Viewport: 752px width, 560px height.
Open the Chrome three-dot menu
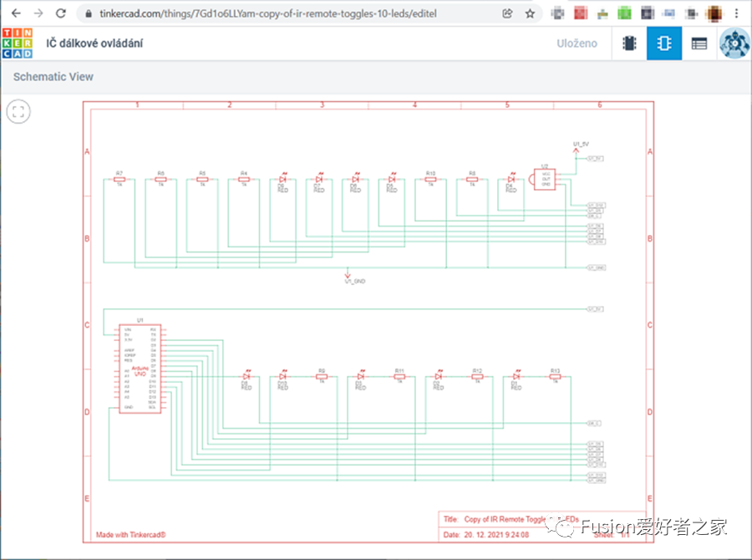(x=739, y=13)
